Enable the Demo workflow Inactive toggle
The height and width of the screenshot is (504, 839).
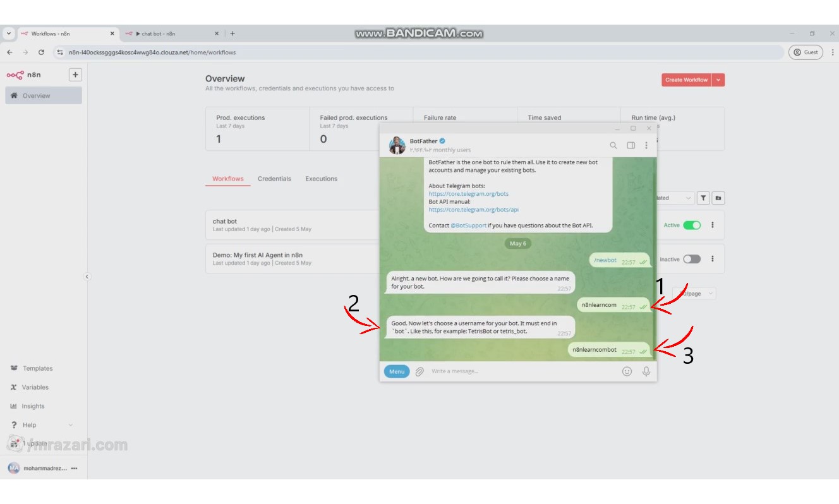[x=692, y=259]
